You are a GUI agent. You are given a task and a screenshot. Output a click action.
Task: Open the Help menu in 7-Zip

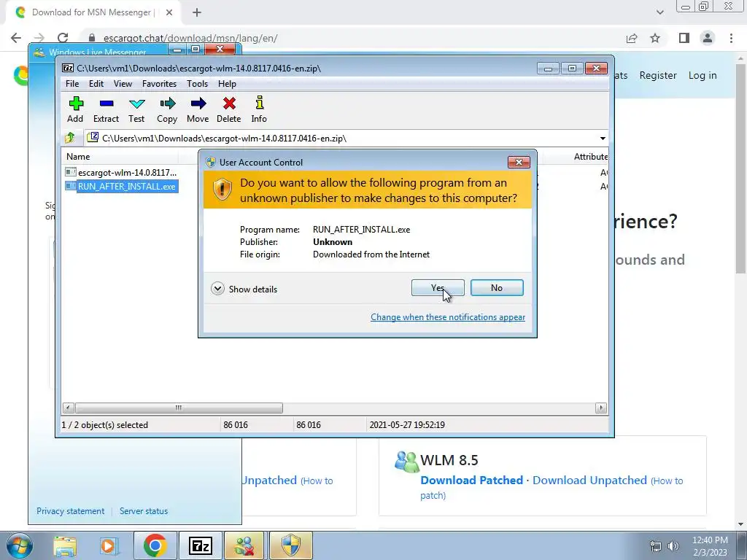pos(228,84)
